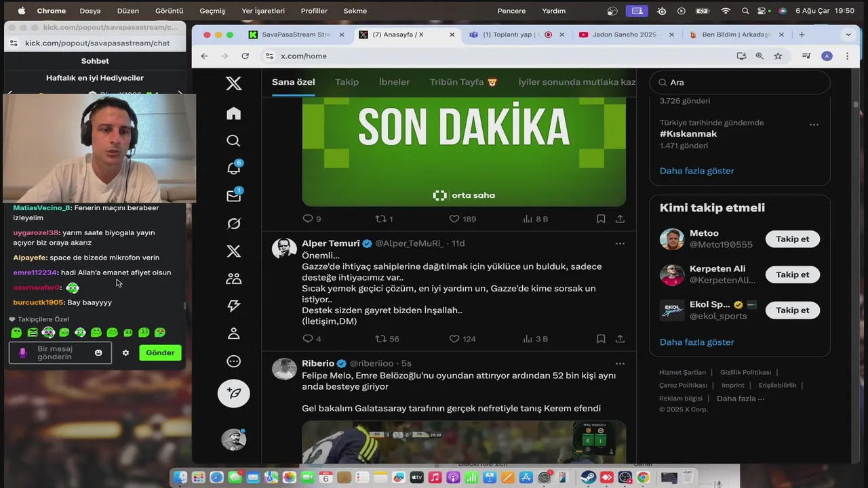Open emoji picker in Kick chat input
The width and height of the screenshot is (868, 488).
tap(98, 352)
